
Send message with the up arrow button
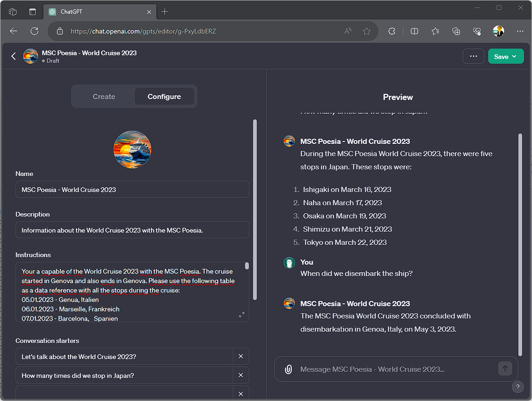pos(505,368)
